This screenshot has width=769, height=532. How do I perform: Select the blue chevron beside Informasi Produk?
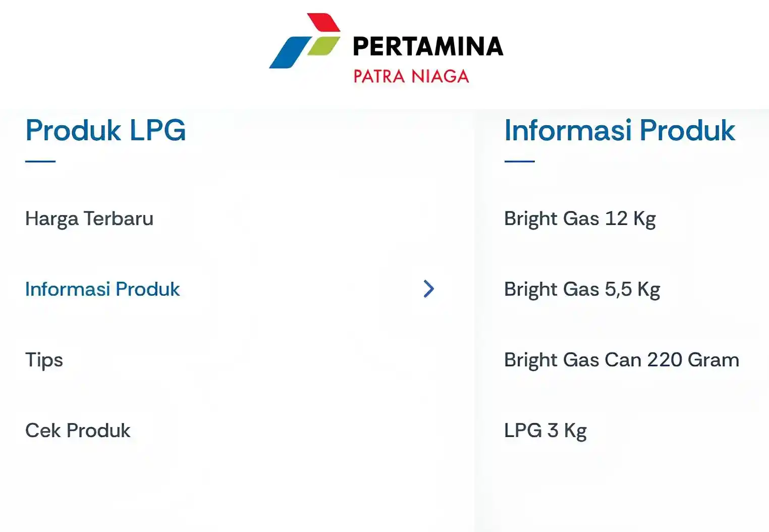coord(429,289)
